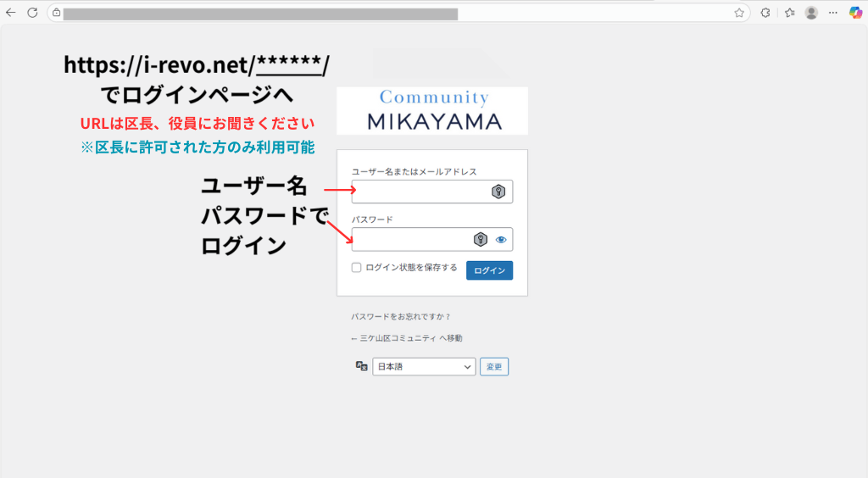Bookmark this page with the star icon
Viewport: 868px width, 478px height.
click(739, 13)
